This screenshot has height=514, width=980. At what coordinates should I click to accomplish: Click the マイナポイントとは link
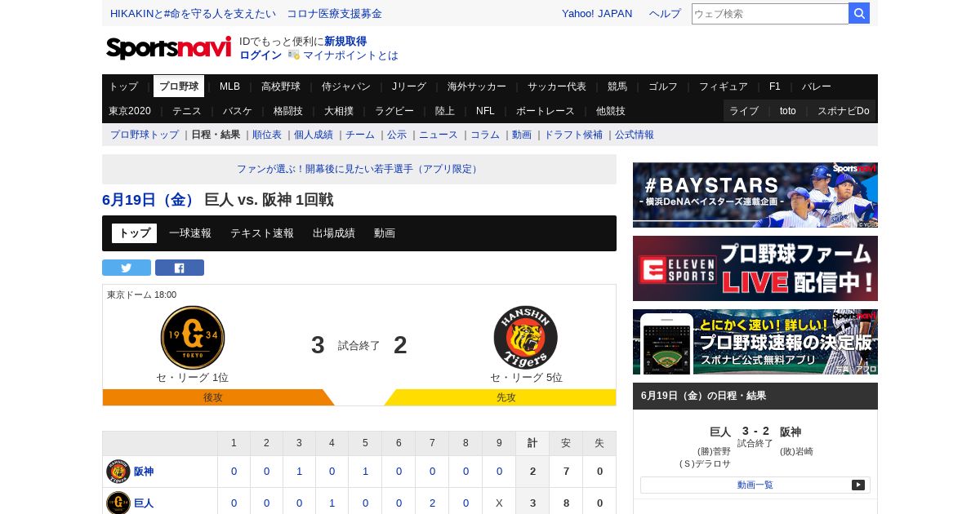point(350,55)
